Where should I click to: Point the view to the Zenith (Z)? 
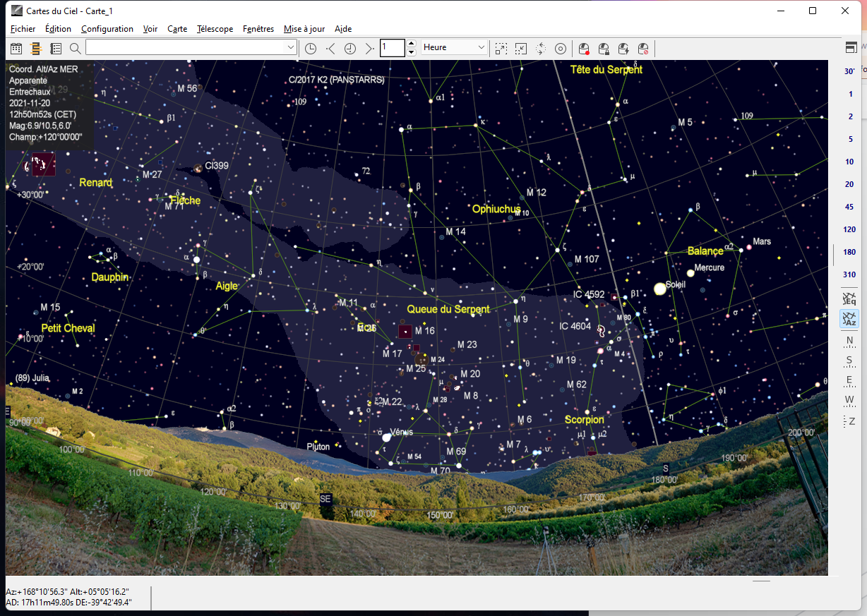coord(849,421)
